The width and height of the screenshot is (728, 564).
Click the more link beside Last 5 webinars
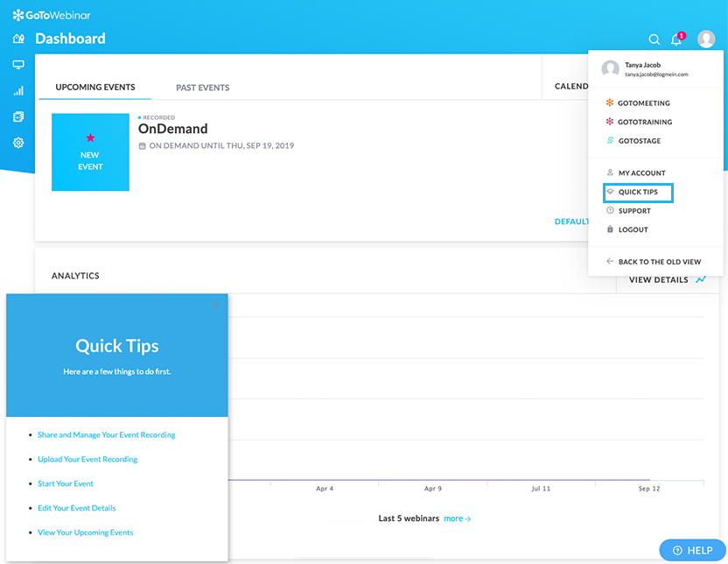(457, 518)
